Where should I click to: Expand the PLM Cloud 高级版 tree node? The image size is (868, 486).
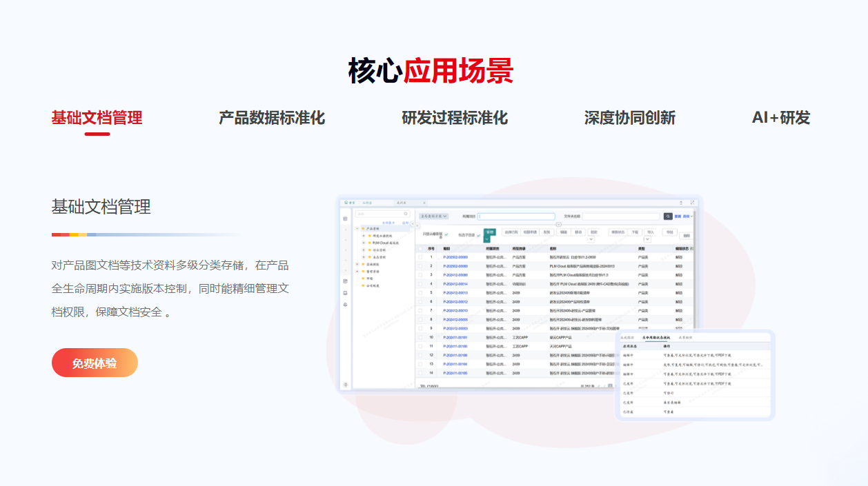(364, 243)
